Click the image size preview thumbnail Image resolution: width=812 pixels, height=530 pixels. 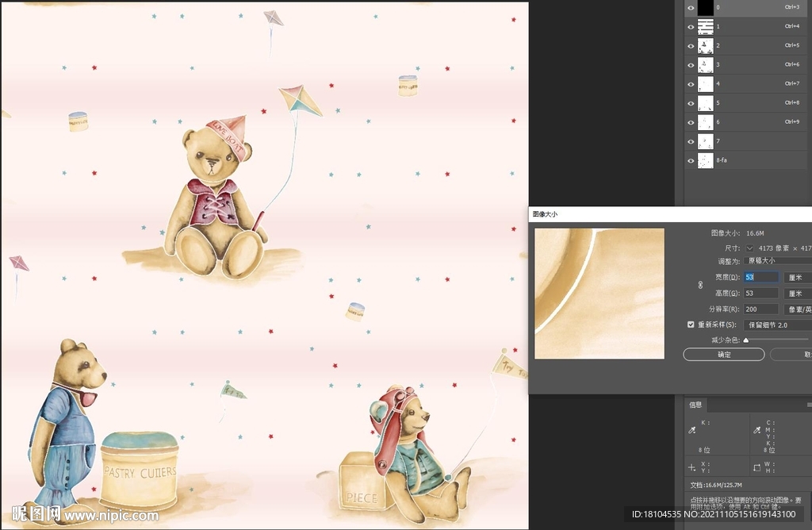(x=599, y=294)
